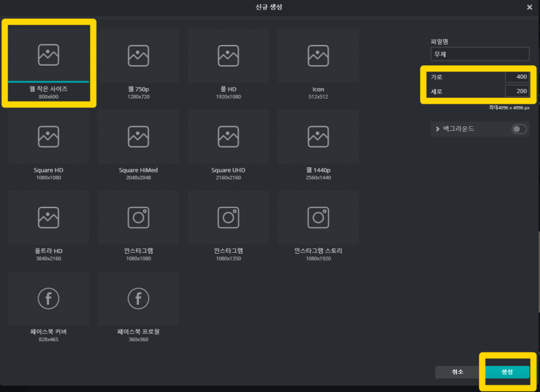This screenshot has height=392, width=540.
Task: Choose the 인스타그램 1080x1350 preset
Action: point(228,226)
